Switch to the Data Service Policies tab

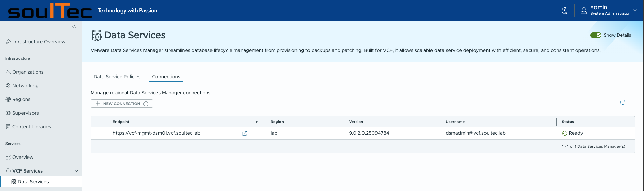pyautogui.click(x=117, y=77)
